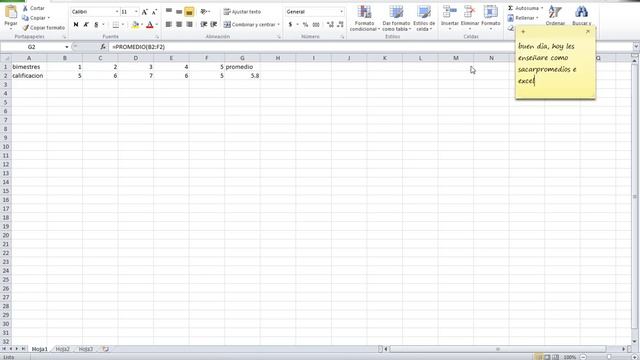Apply the 000 thousands separator style
Image resolution: width=640 pixels, height=360 pixels.
tap(316, 25)
